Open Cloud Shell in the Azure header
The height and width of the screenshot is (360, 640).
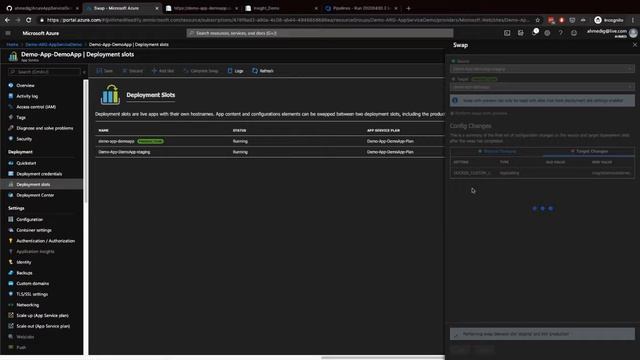coord(507,33)
